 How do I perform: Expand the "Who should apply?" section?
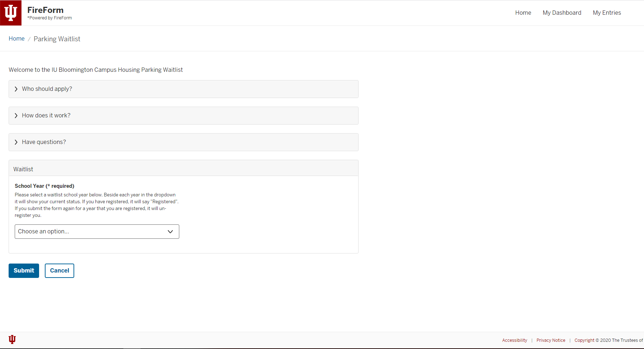(x=47, y=89)
